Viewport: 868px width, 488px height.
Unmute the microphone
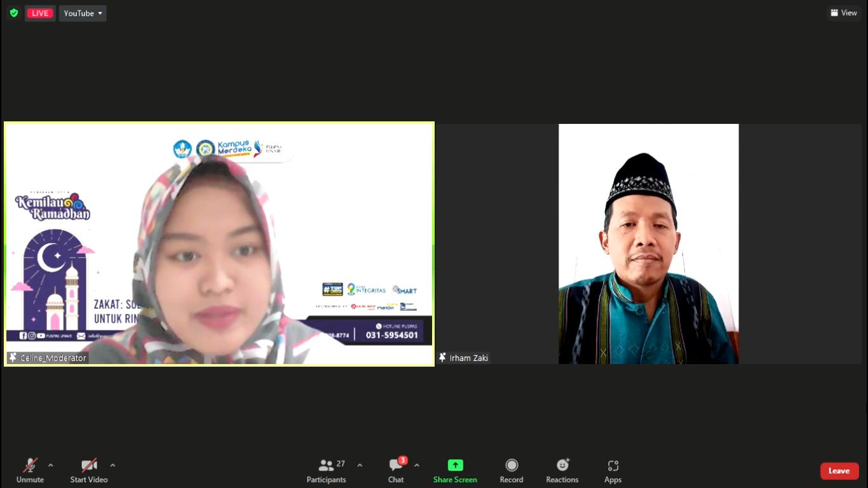pyautogui.click(x=30, y=470)
